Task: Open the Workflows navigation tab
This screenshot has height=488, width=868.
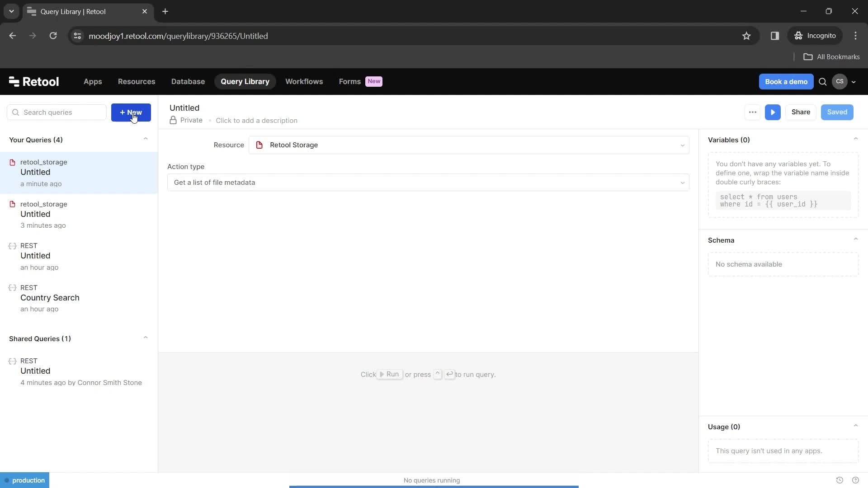Action: pos(303,81)
